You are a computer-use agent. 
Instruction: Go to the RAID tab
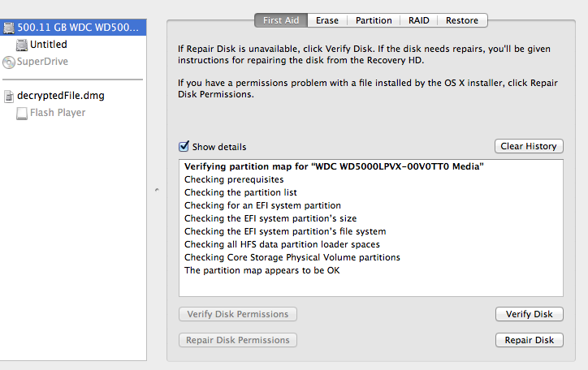click(x=418, y=20)
